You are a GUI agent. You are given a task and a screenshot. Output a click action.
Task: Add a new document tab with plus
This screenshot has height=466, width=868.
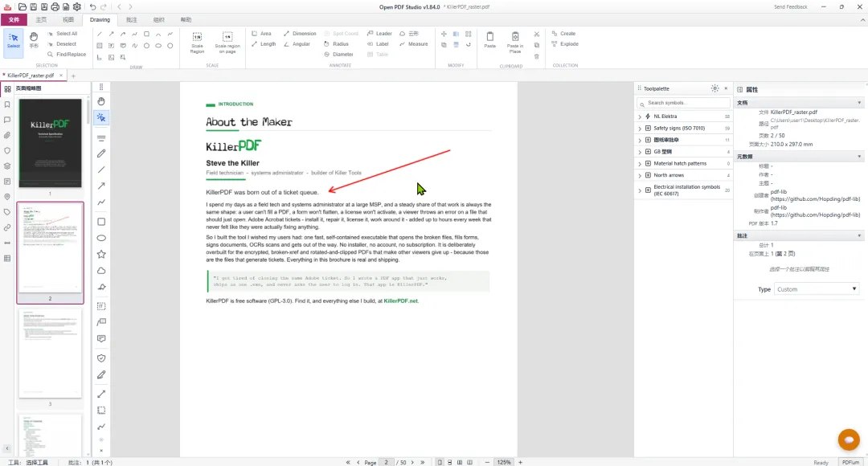click(x=73, y=76)
